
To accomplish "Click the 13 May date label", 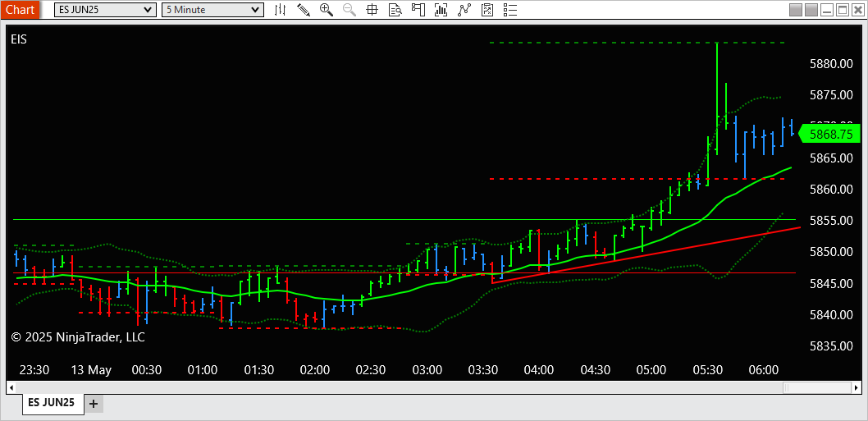I will tap(91, 370).
